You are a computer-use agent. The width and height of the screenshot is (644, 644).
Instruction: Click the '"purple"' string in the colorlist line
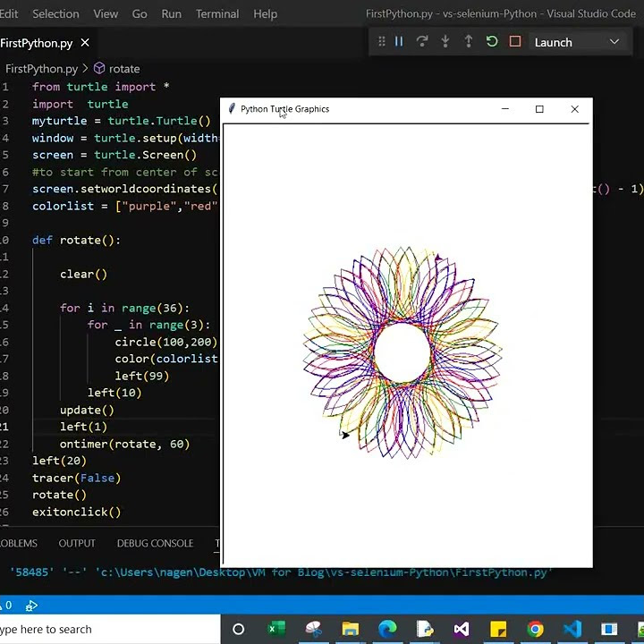click(x=149, y=206)
